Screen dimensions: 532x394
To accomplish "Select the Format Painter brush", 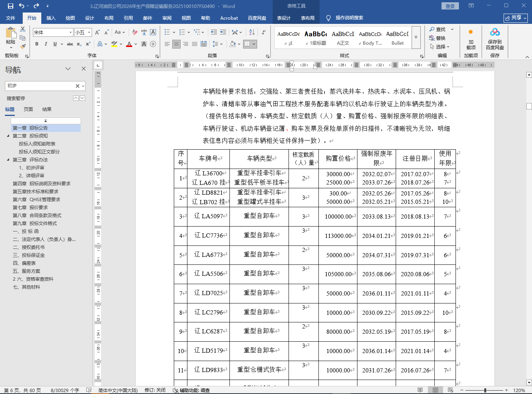I will pyautogui.click(x=23, y=47).
